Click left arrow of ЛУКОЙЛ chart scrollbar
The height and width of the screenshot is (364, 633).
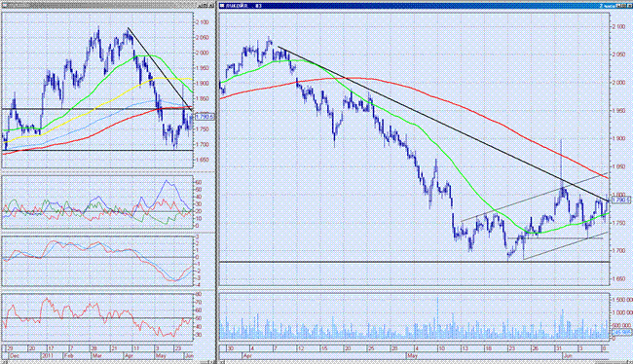(222, 362)
